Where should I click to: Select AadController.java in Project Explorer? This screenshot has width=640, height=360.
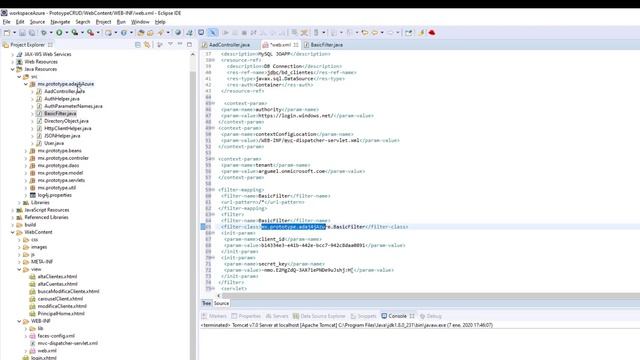[64, 91]
